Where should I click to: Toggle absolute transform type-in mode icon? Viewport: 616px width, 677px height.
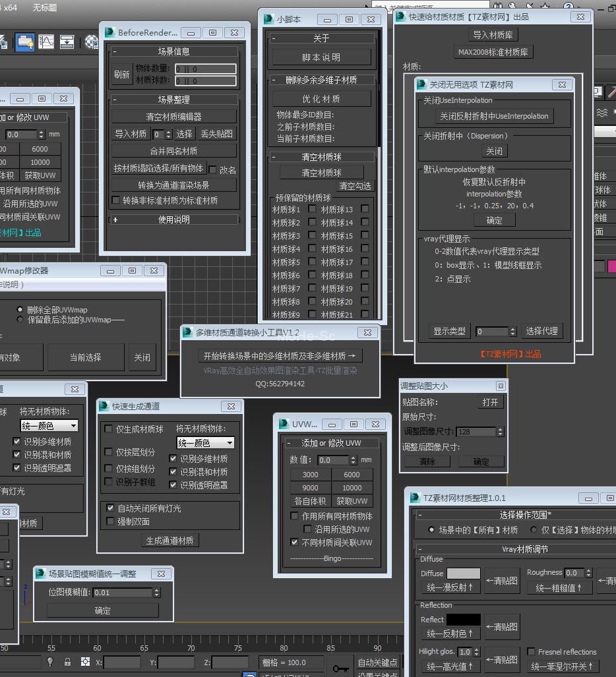(x=84, y=661)
